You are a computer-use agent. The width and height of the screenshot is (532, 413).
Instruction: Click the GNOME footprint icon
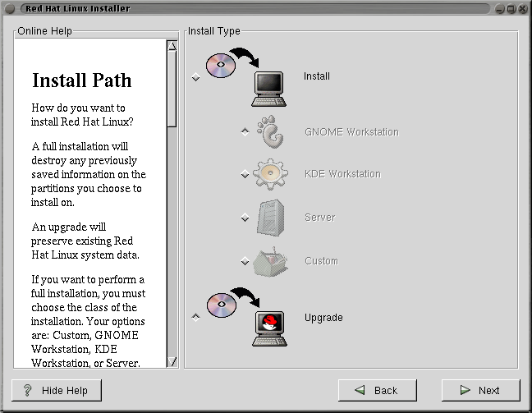pyautogui.click(x=270, y=131)
